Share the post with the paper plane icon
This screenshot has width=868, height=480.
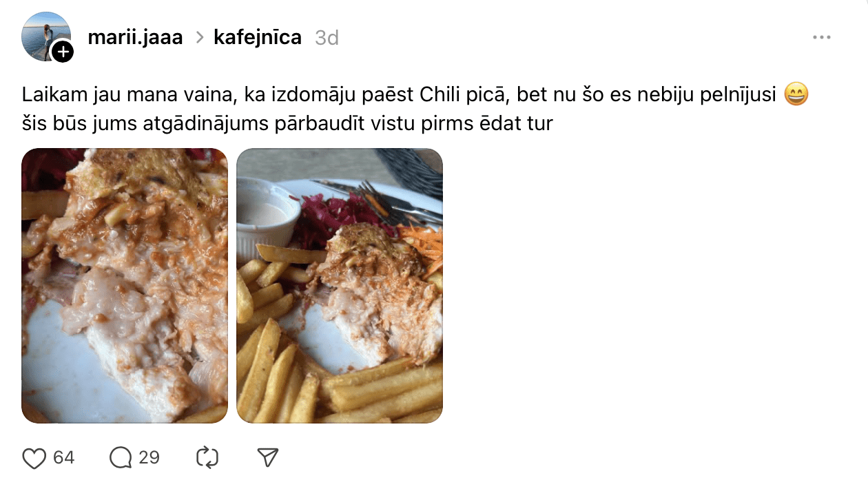[267, 458]
